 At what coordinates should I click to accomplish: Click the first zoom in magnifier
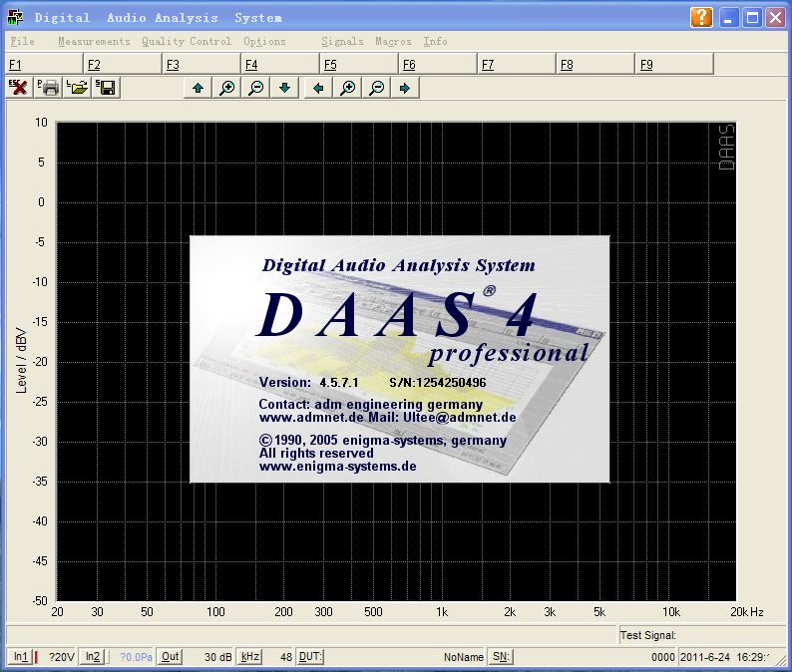pos(227,88)
